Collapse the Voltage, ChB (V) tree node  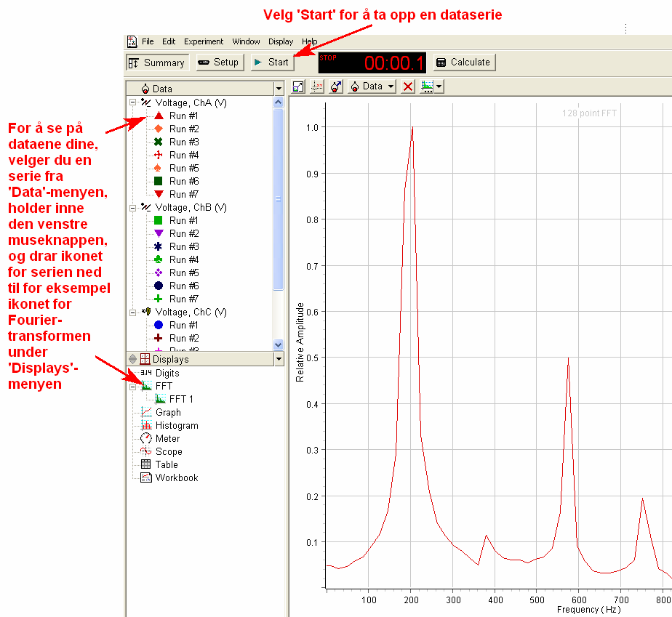click(x=133, y=208)
